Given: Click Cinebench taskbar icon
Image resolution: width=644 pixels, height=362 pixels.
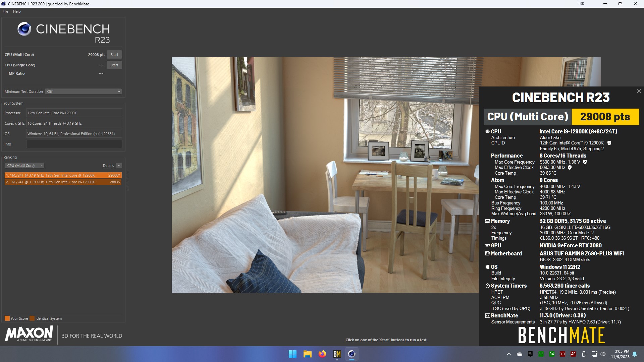Looking at the screenshot, I should (x=352, y=354).
